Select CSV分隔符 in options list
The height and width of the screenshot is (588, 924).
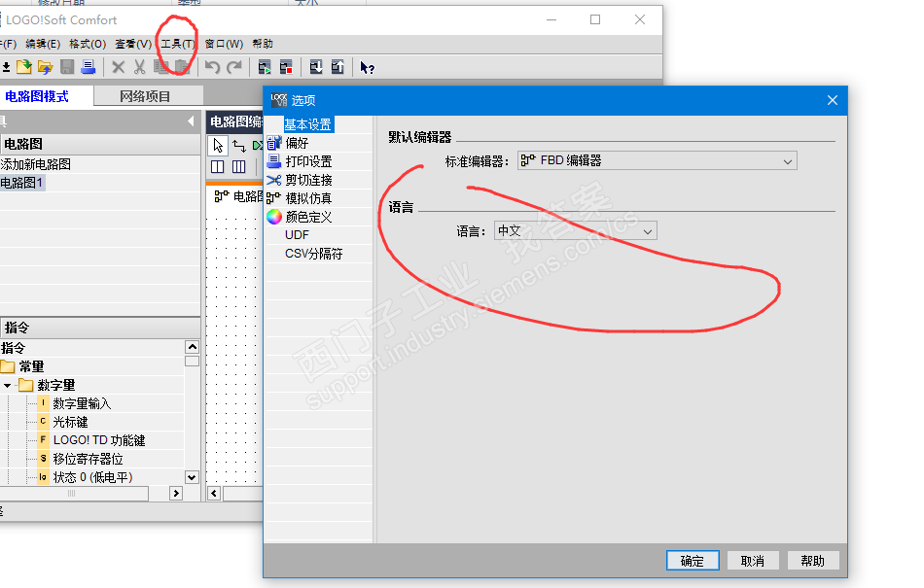coord(313,254)
